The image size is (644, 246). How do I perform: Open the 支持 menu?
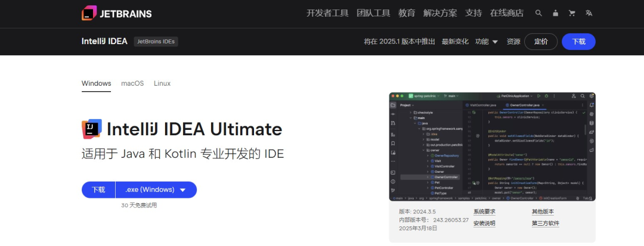473,13
